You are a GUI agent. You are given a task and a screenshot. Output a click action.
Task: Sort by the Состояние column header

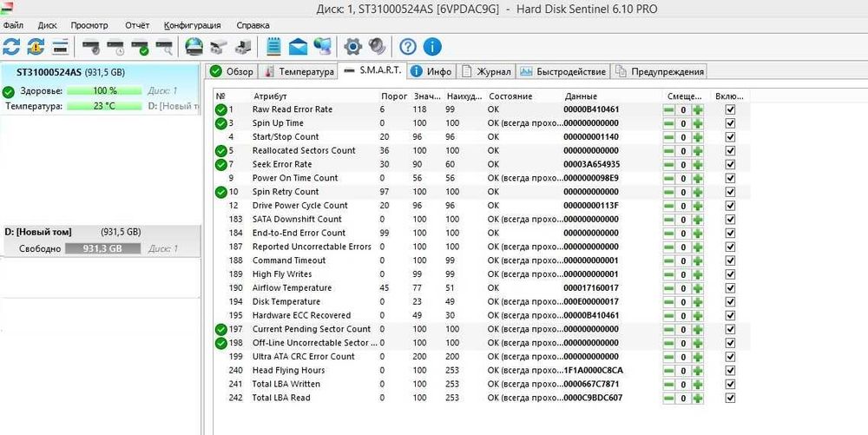pyautogui.click(x=510, y=96)
